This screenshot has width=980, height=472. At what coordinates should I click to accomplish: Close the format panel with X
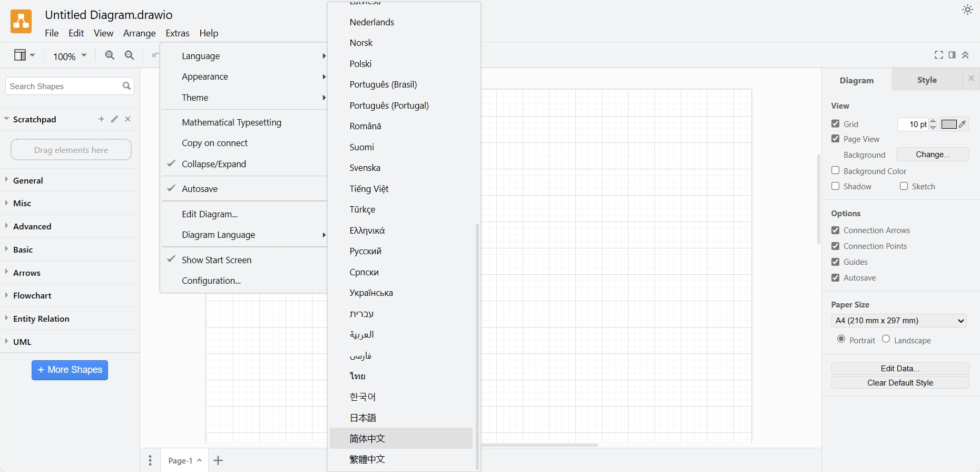[971, 79]
